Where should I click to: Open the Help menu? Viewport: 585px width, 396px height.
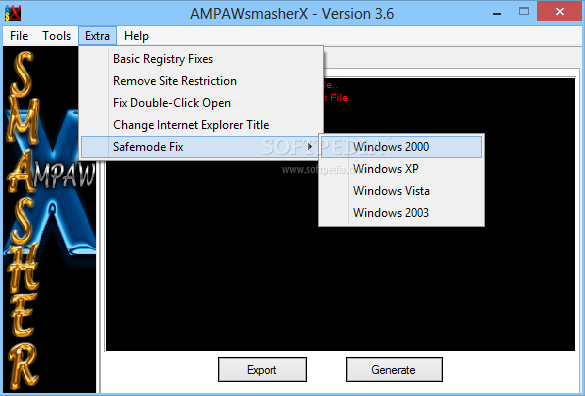136,36
